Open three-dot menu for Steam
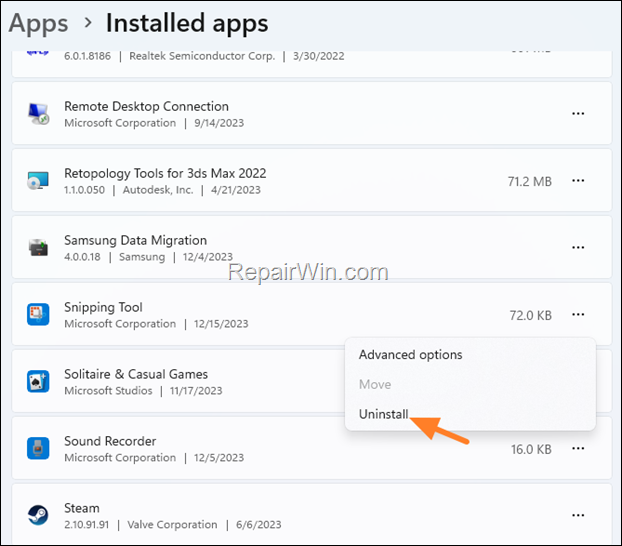This screenshot has height=546, width=622. pyautogui.click(x=578, y=515)
